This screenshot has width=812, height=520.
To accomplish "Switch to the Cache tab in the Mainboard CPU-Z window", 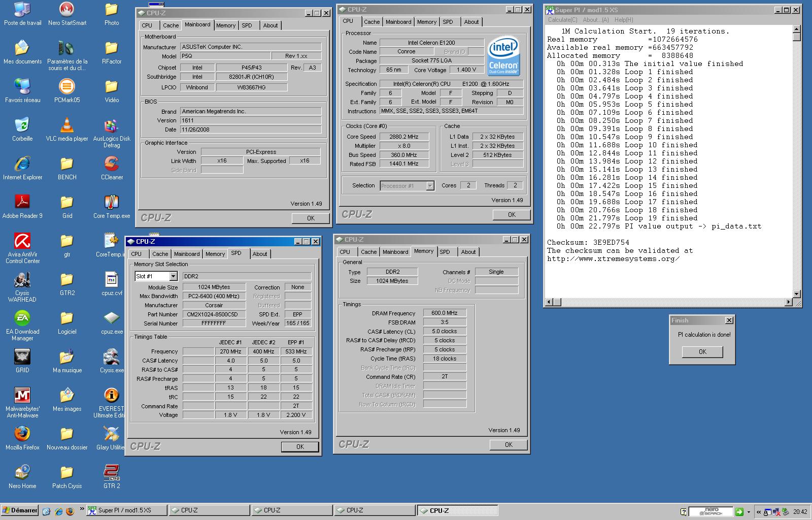I will 171,25.
